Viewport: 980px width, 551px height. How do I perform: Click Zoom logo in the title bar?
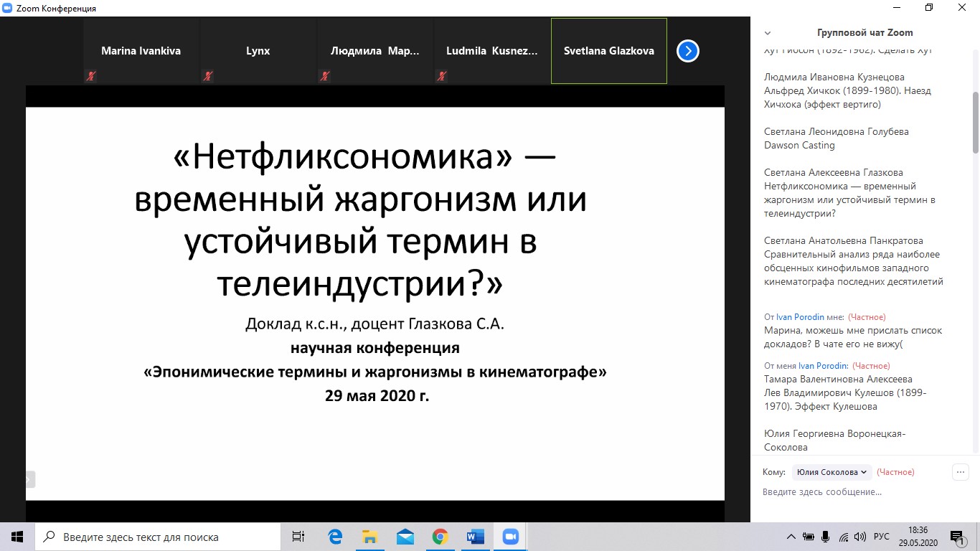[x=9, y=8]
